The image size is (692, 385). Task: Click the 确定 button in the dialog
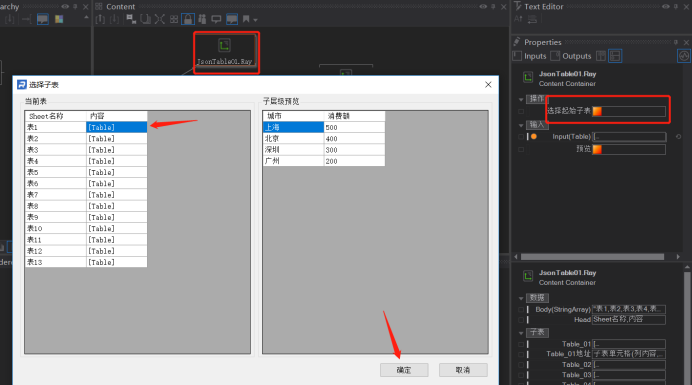coord(404,370)
